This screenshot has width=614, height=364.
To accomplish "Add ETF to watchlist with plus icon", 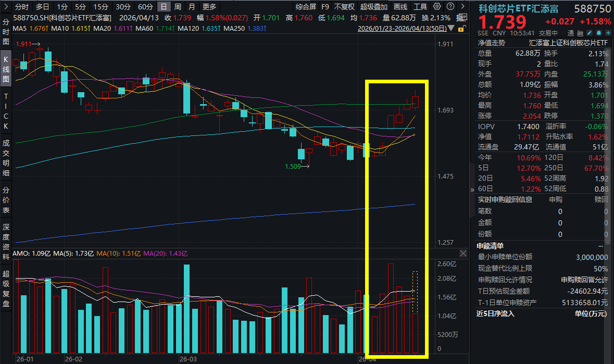I will (x=609, y=32).
